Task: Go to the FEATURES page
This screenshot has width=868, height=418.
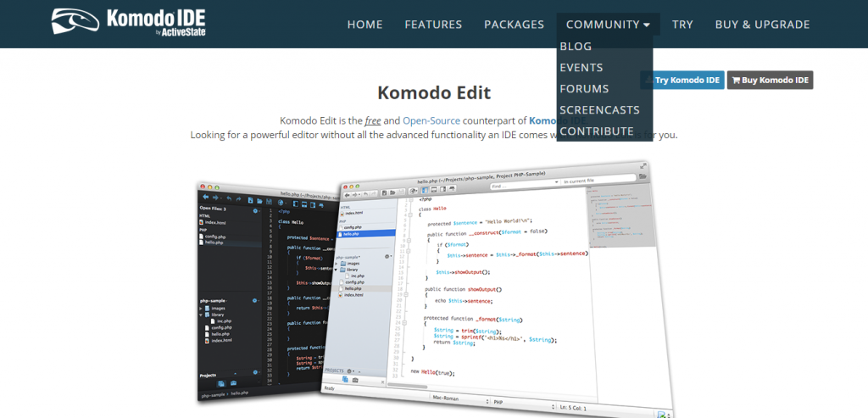Action: coord(433,25)
